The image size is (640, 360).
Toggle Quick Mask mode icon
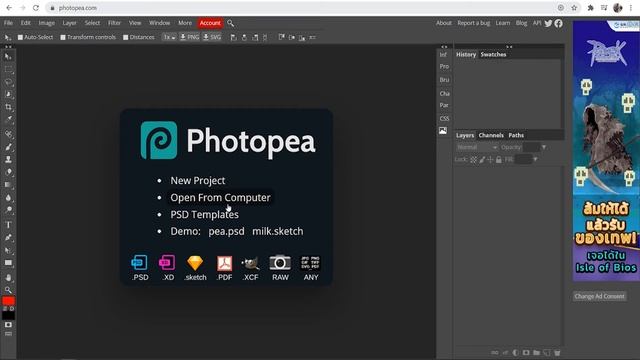[8, 325]
